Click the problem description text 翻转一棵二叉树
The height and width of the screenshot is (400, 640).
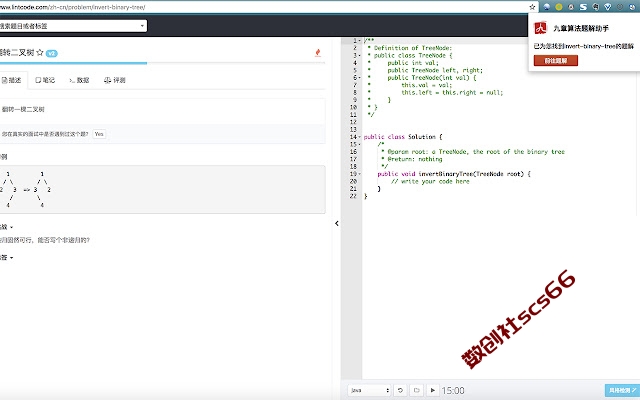coord(23,109)
